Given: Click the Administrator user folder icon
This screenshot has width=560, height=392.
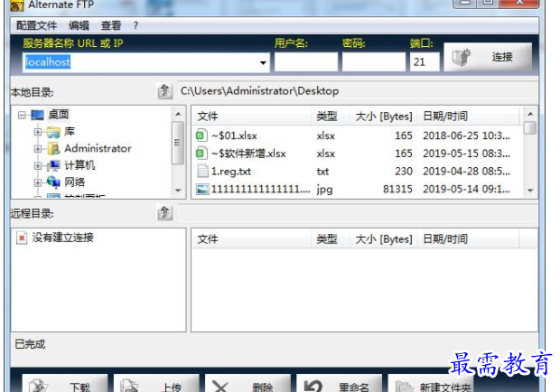Looking at the screenshot, I should pyautogui.click(x=53, y=148).
